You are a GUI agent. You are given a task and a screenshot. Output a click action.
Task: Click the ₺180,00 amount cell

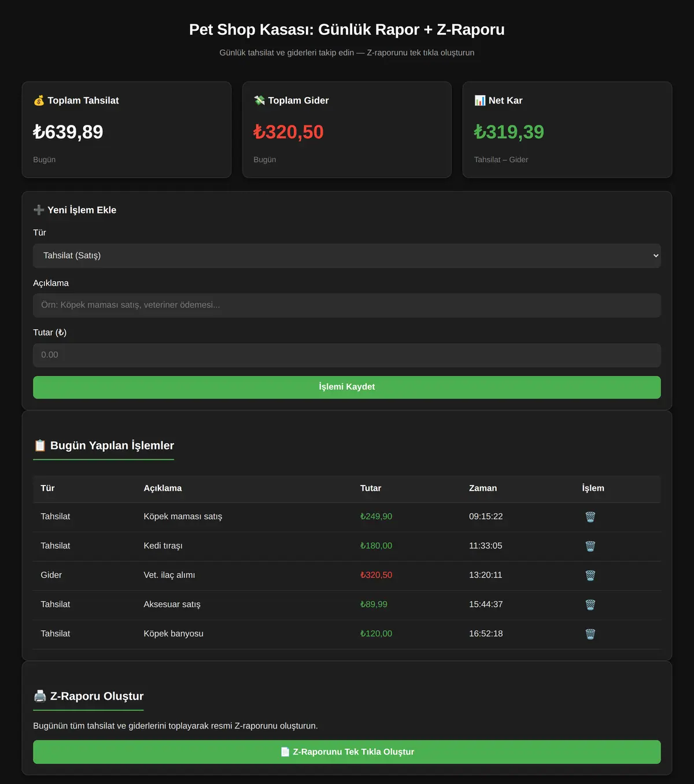pyautogui.click(x=376, y=546)
